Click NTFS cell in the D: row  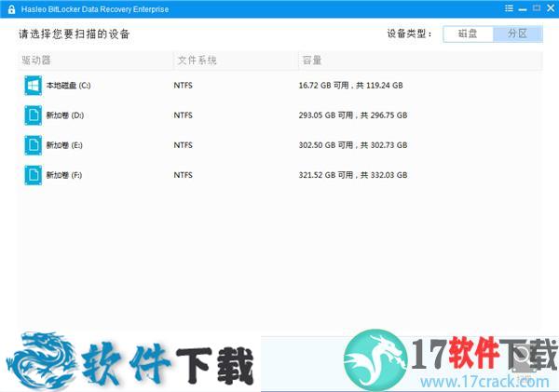click(x=184, y=115)
